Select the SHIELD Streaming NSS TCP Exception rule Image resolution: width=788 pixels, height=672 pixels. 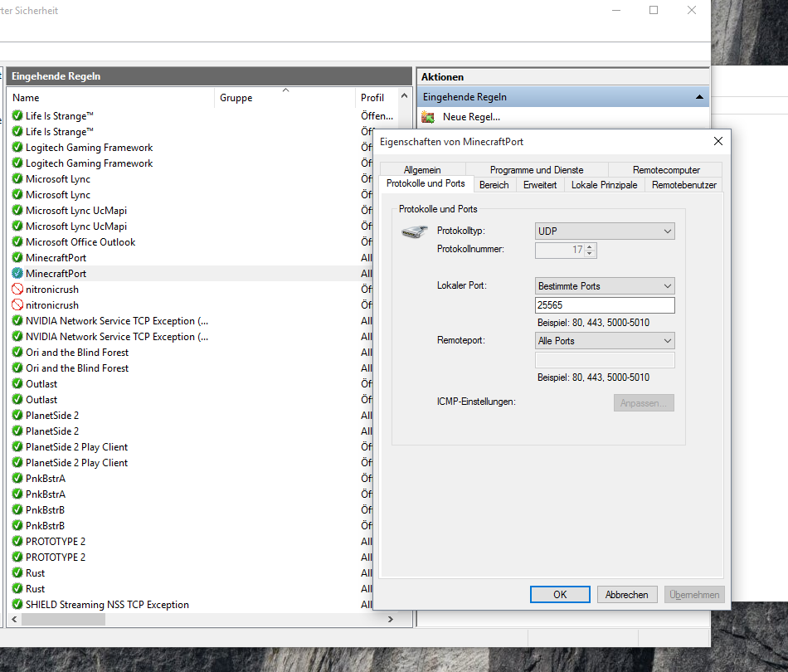[x=191, y=604]
